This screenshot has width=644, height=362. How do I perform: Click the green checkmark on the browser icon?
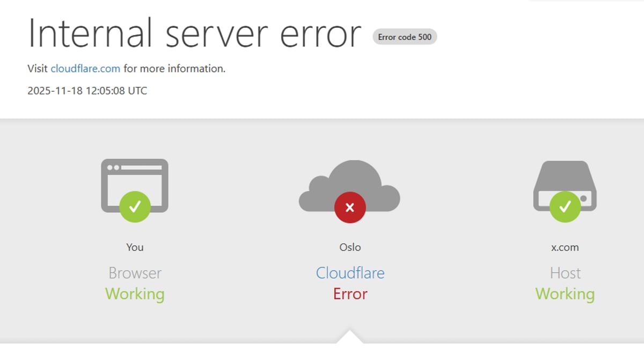tap(135, 208)
